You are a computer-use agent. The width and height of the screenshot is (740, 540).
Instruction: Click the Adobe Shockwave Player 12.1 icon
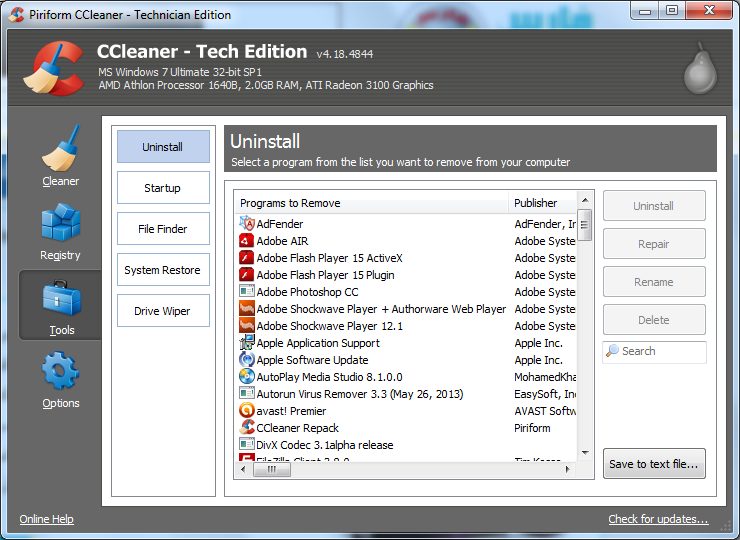[247, 326]
